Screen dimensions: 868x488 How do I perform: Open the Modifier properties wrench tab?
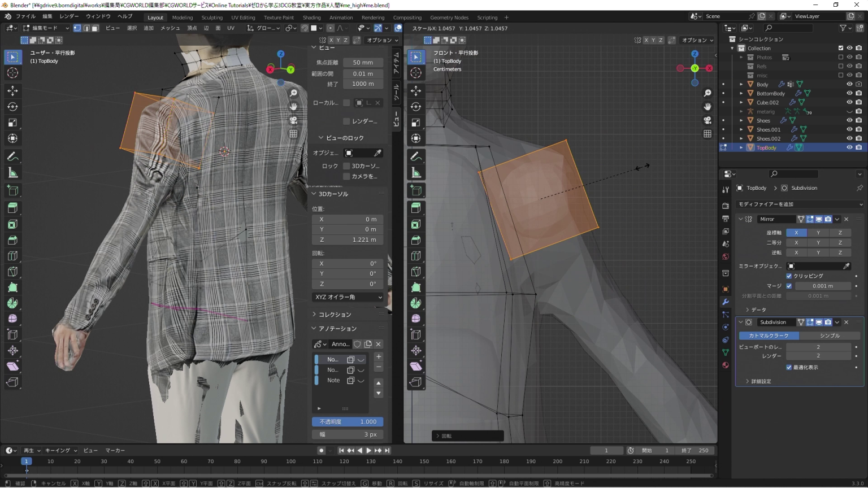[726, 302]
